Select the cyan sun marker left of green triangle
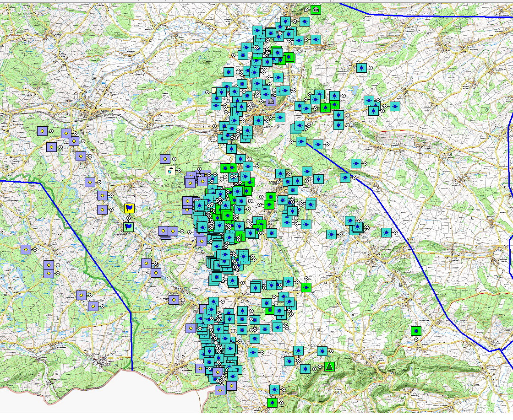This screenshot has width=513, height=420. coord(305,369)
